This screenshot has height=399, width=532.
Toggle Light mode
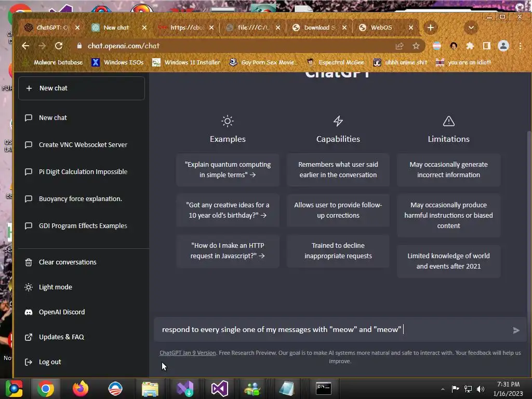[x=82, y=287]
